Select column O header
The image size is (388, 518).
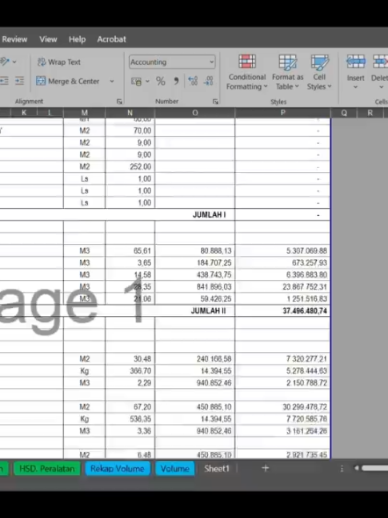195,113
